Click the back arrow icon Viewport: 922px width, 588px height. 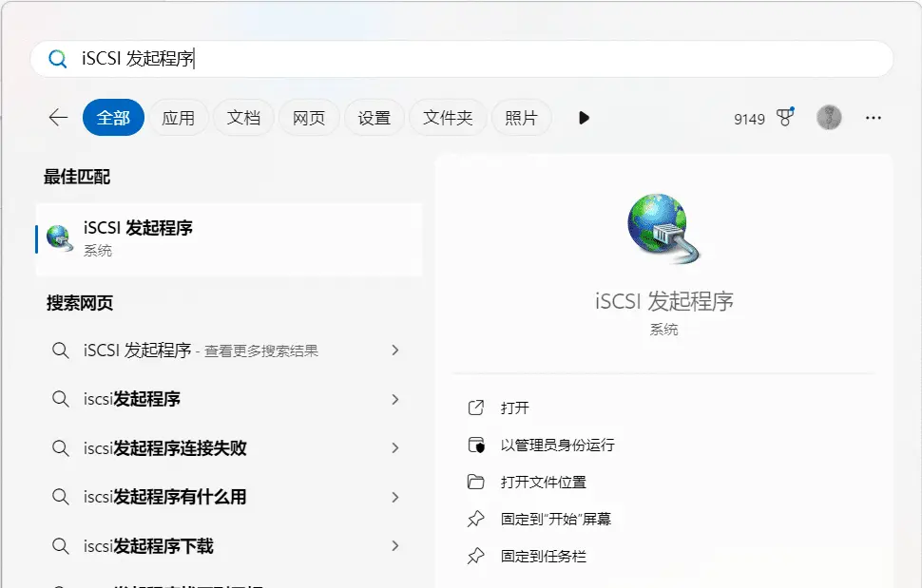(58, 118)
